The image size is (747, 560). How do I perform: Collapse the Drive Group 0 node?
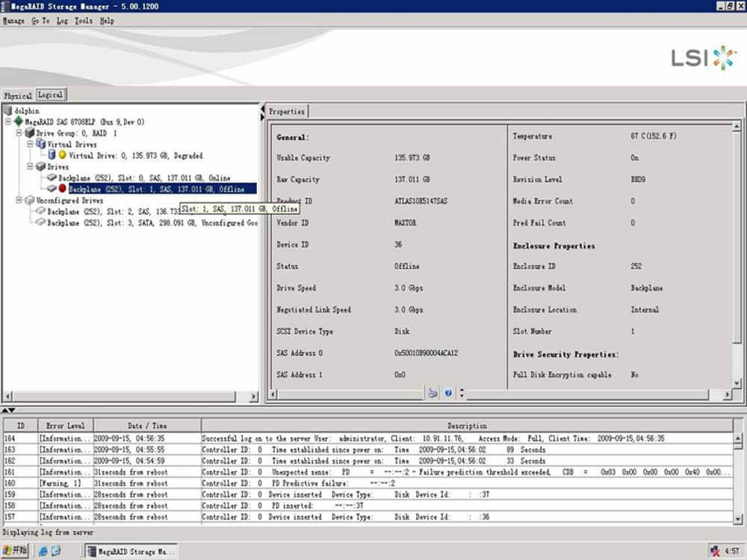pyautogui.click(x=19, y=133)
